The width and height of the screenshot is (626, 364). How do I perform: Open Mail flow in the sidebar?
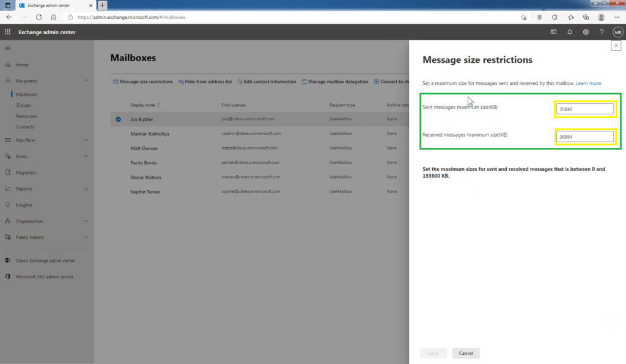click(x=25, y=140)
